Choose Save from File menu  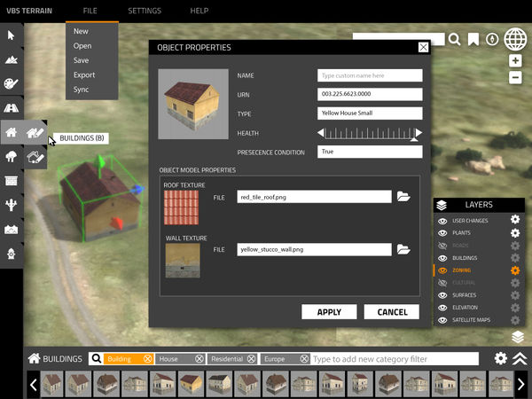click(x=81, y=60)
